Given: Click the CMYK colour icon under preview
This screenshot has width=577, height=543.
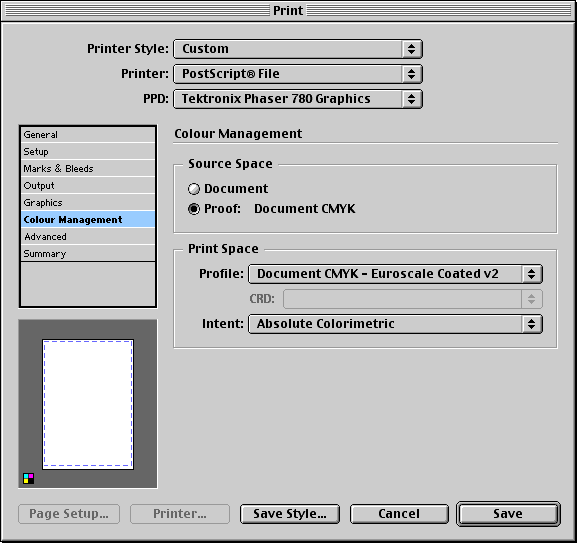Looking at the screenshot, I should tap(28, 478).
